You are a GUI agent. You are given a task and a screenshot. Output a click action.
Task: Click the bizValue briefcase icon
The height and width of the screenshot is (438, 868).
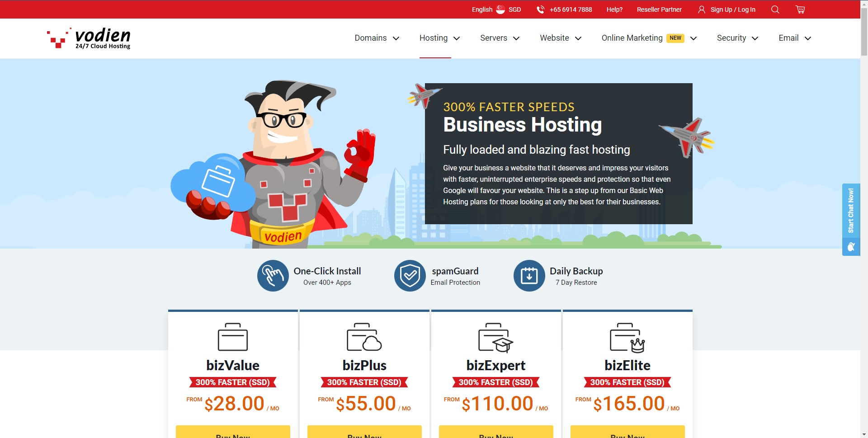tap(233, 337)
